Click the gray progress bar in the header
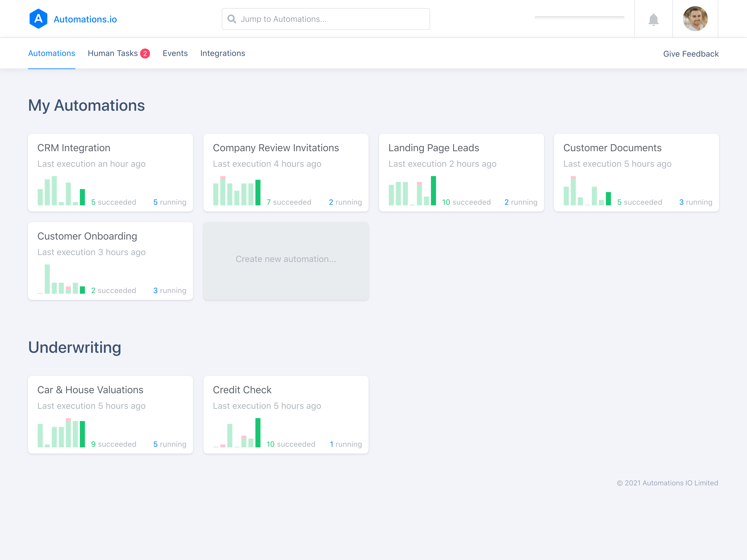This screenshot has height=560, width=747. [579, 18]
